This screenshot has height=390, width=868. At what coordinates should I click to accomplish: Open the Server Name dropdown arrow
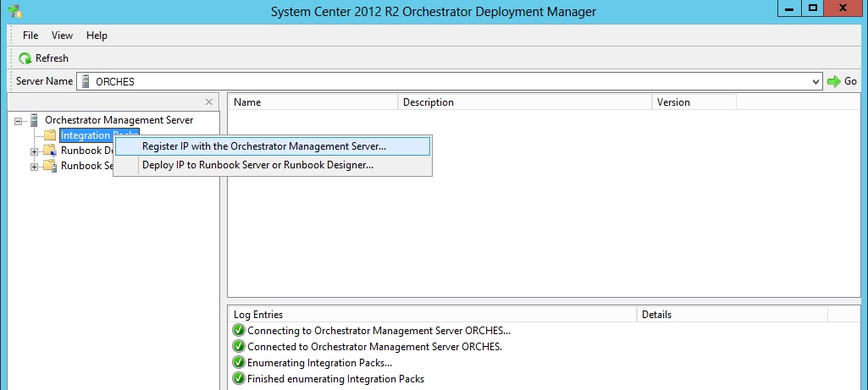(x=815, y=82)
